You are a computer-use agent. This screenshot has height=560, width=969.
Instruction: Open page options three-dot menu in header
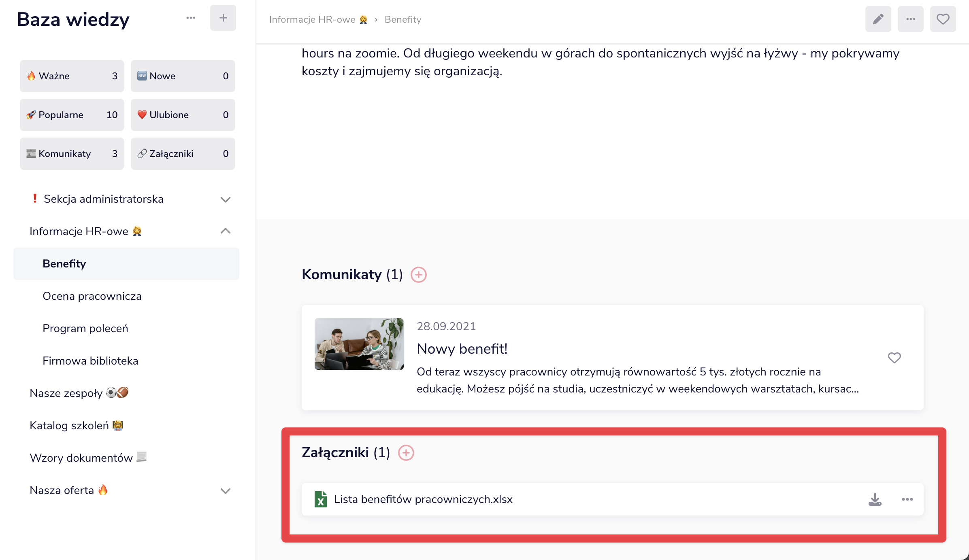910,19
